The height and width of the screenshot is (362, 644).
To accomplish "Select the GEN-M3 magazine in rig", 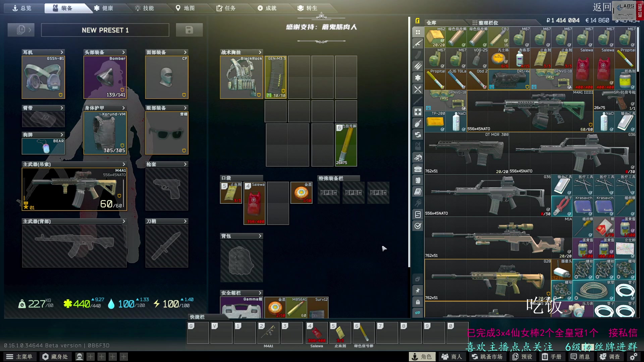I will [276, 77].
